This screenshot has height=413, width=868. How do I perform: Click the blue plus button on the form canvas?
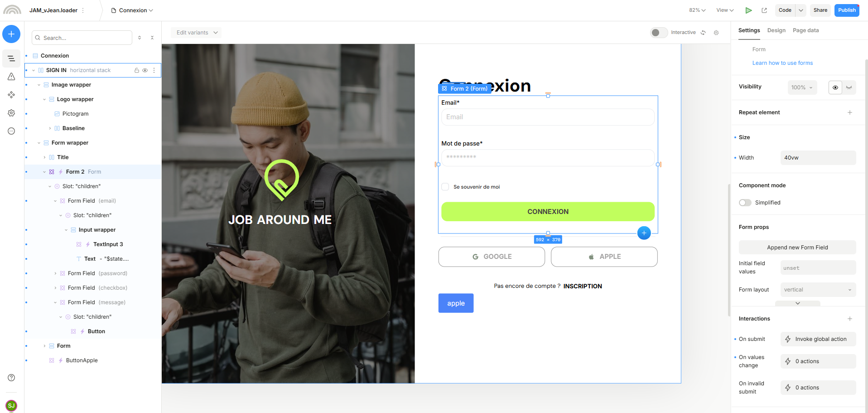(644, 233)
